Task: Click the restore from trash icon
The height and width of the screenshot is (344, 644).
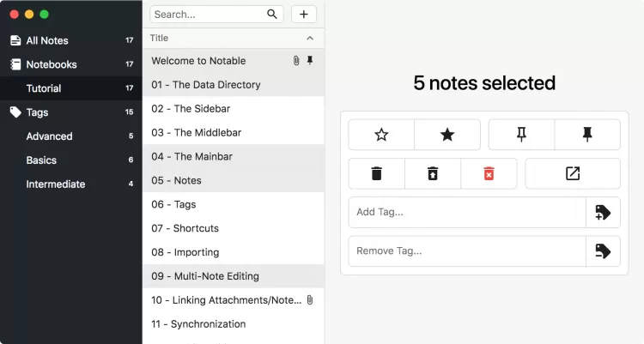Action: [433, 173]
